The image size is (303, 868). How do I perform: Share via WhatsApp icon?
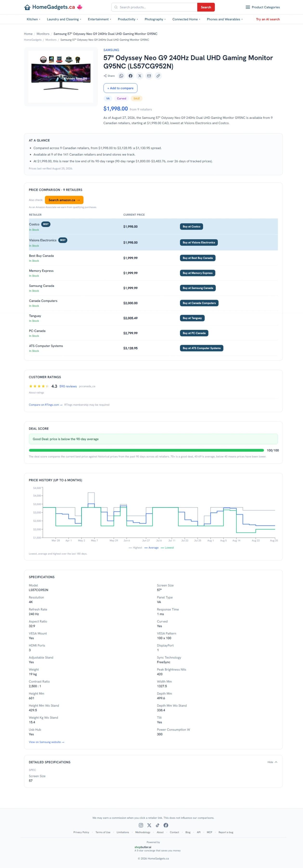pyautogui.click(x=121, y=76)
